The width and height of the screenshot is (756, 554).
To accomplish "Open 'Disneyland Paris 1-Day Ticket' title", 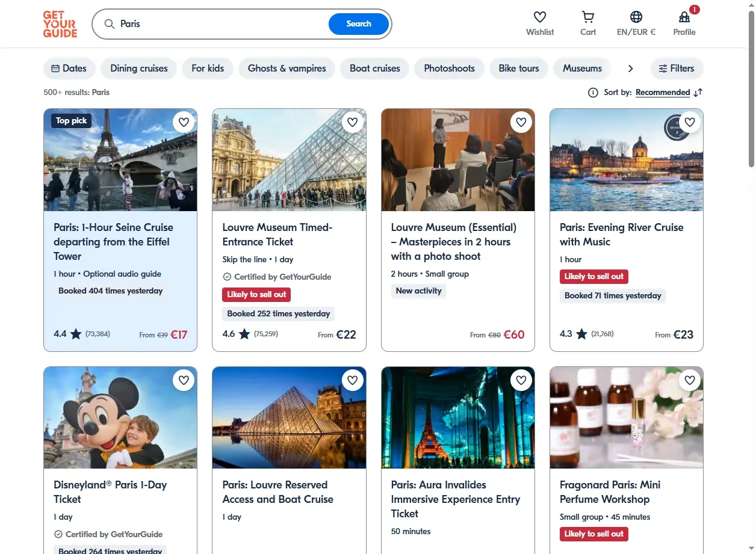I will [110, 492].
